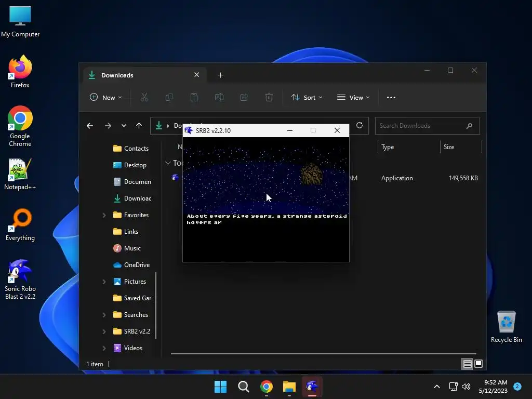The image size is (532, 399).
Task: Open the network tray icon
Action: point(453,387)
